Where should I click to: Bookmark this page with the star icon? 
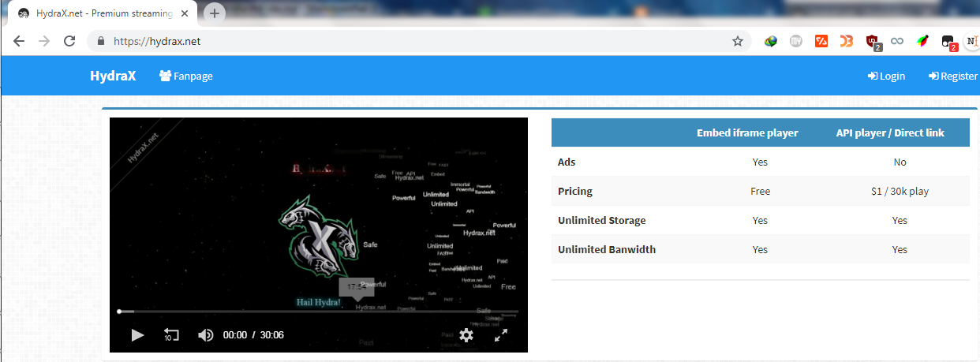coord(738,41)
